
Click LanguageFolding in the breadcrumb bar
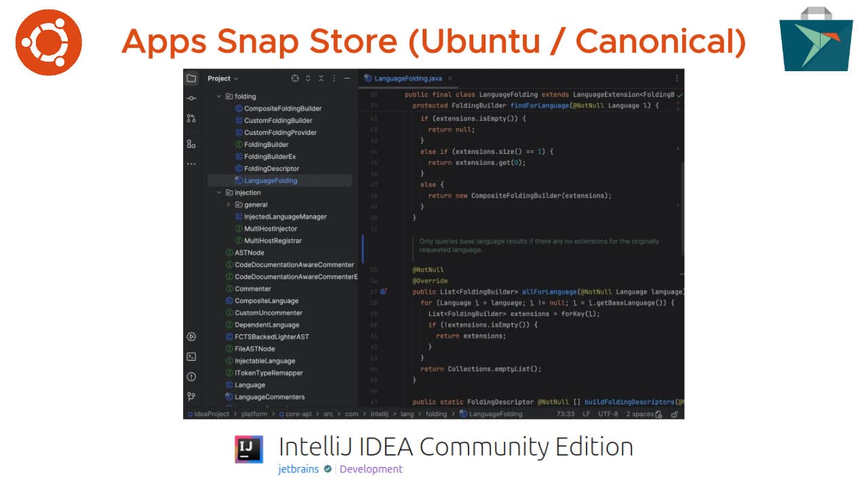tap(491, 414)
